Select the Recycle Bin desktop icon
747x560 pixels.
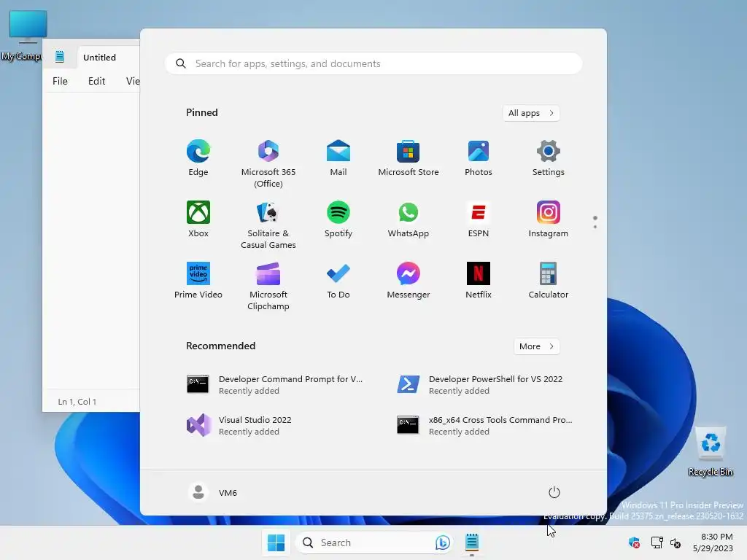point(711,451)
